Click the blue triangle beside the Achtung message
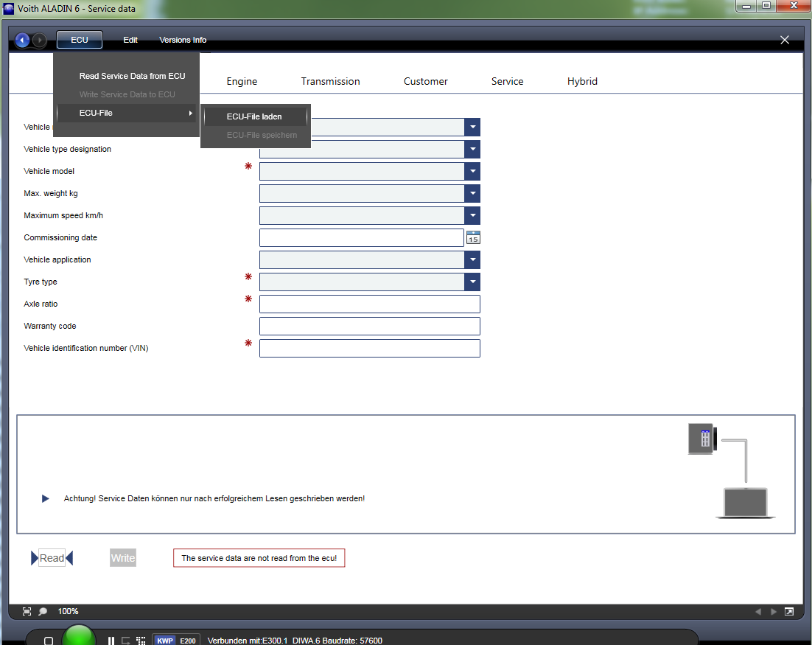The height and width of the screenshot is (645, 812). [46, 498]
